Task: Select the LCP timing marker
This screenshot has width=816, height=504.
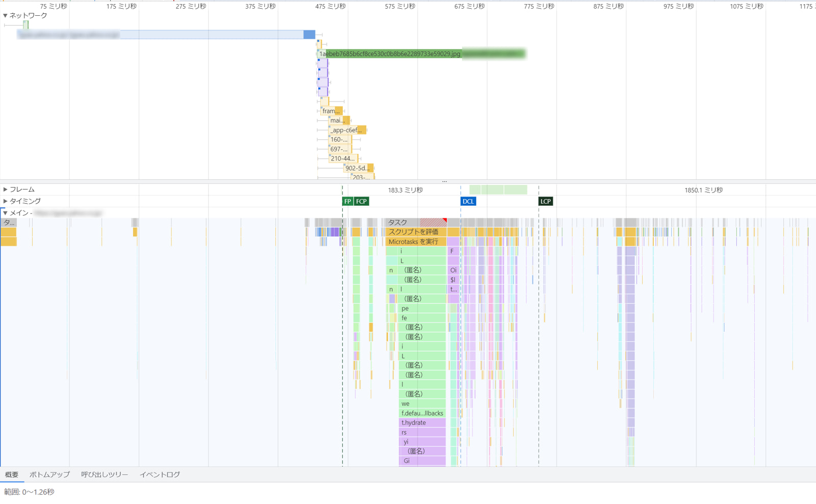Action: point(545,201)
